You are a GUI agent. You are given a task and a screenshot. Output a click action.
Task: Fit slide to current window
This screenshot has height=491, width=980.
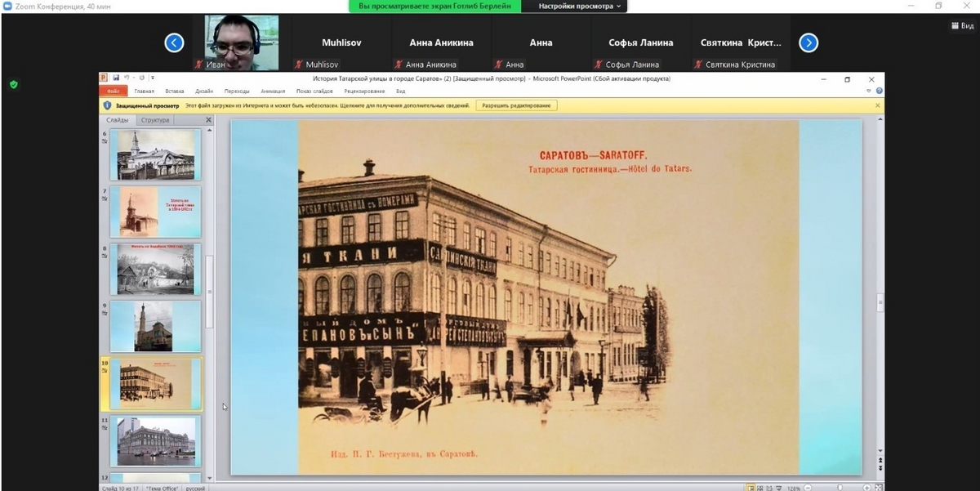tap(879, 488)
